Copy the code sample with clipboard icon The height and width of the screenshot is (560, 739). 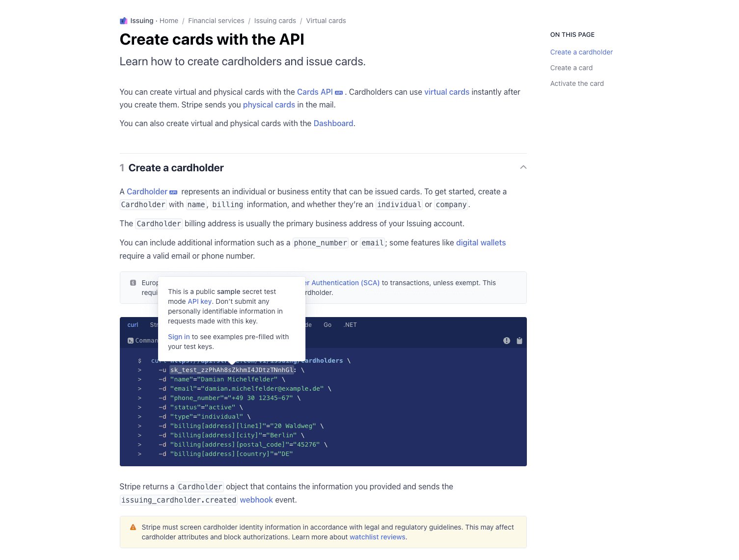[520, 341]
